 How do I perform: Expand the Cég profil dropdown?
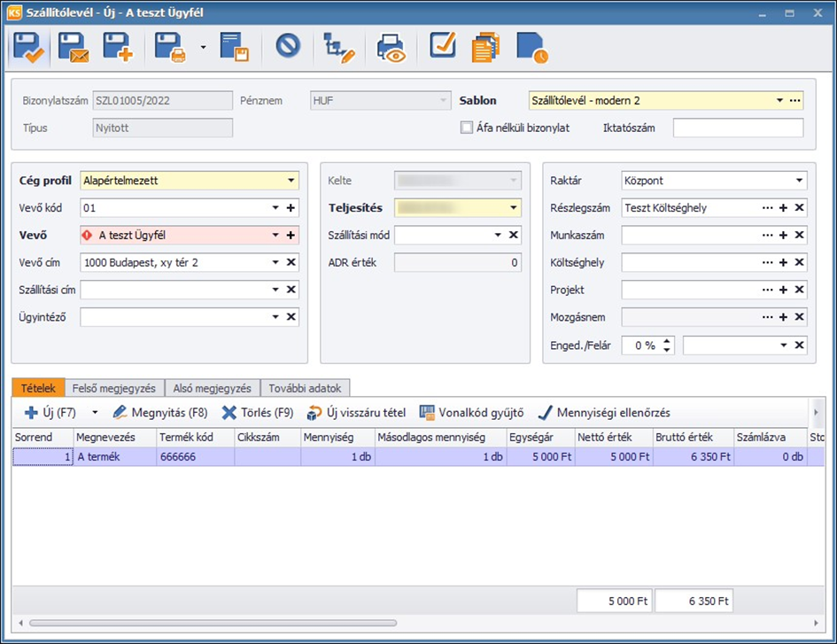pos(291,181)
